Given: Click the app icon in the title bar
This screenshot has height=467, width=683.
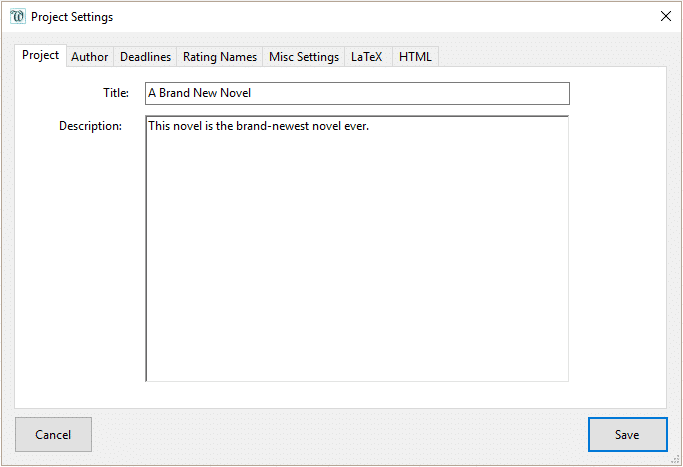Looking at the screenshot, I should pos(17,17).
